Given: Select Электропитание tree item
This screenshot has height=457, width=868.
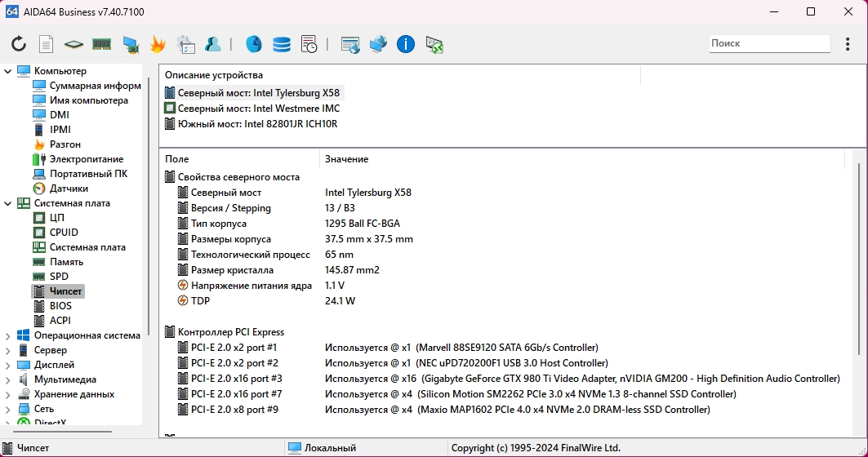Looking at the screenshot, I should [x=78, y=159].
